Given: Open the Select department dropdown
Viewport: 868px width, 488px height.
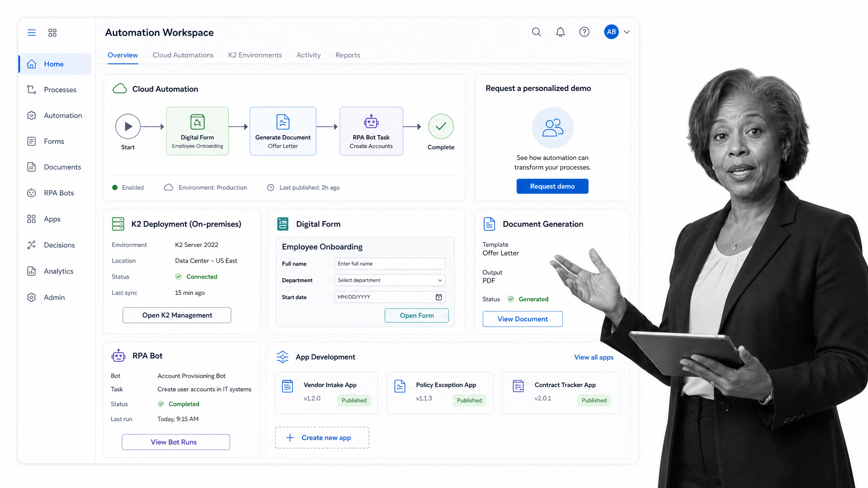Looking at the screenshot, I should click(x=389, y=280).
